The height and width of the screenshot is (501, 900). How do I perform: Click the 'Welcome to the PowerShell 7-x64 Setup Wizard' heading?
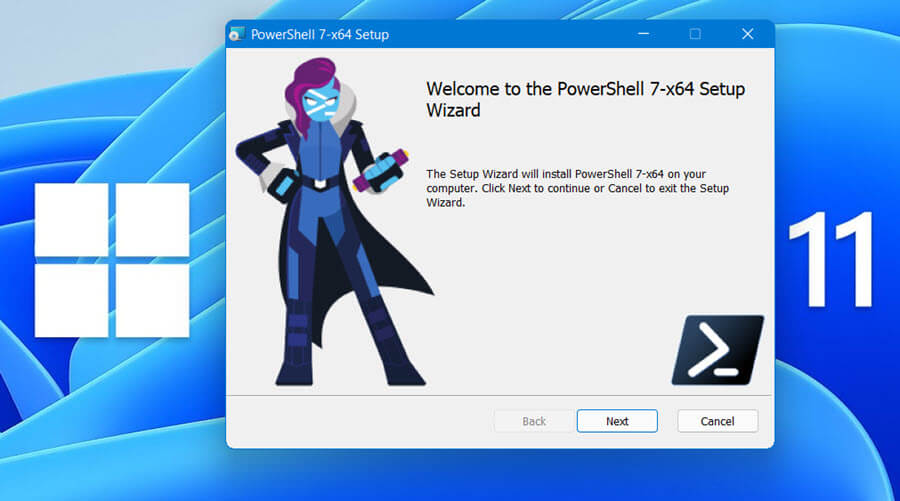point(585,99)
